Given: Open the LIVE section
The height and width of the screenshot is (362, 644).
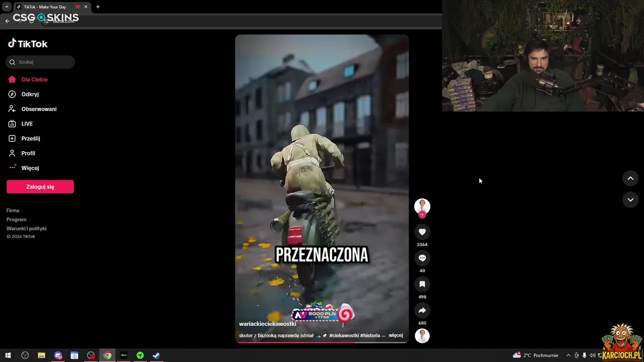Looking at the screenshot, I should pos(27,124).
